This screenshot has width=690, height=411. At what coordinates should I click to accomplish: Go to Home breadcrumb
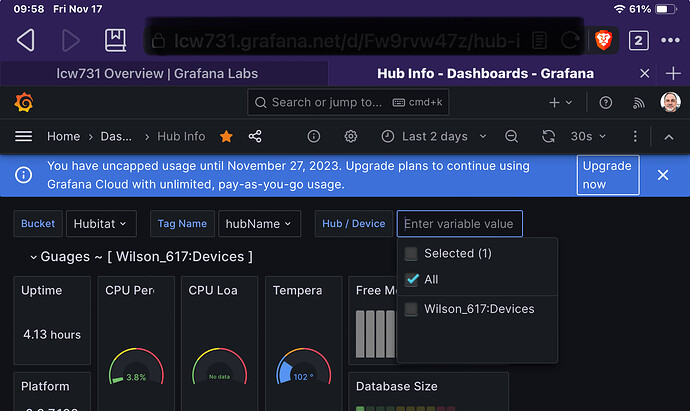click(x=63, y=136)
